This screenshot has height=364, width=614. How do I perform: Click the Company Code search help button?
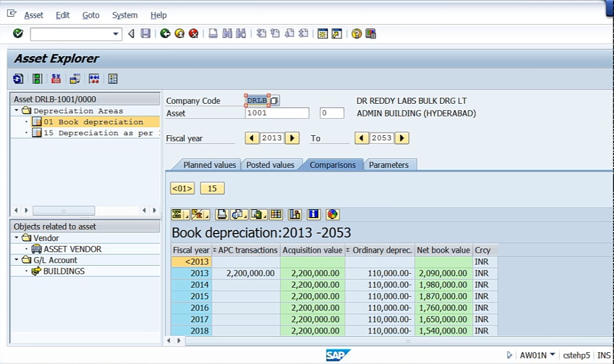(x=275, y=100)
